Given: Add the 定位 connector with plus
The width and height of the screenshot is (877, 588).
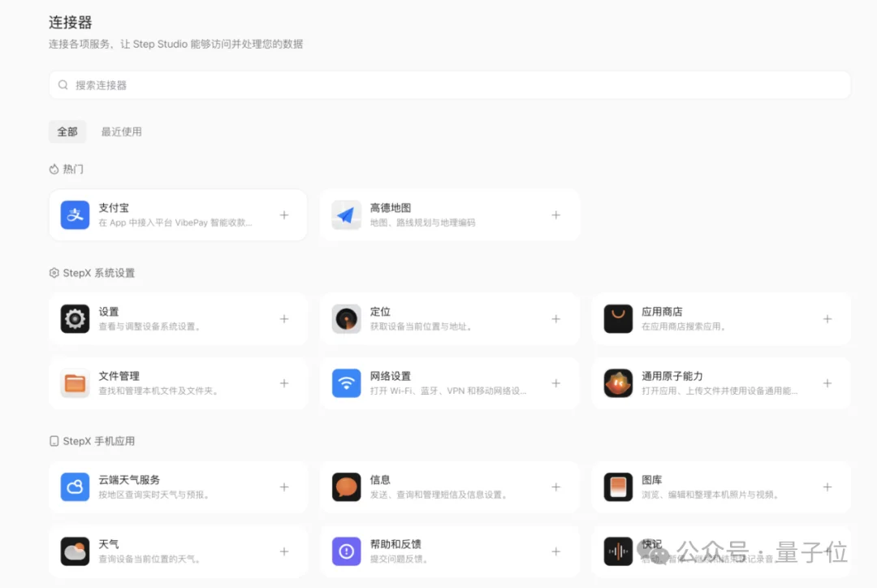Looking at the screenshot, I should click(556, 319).
